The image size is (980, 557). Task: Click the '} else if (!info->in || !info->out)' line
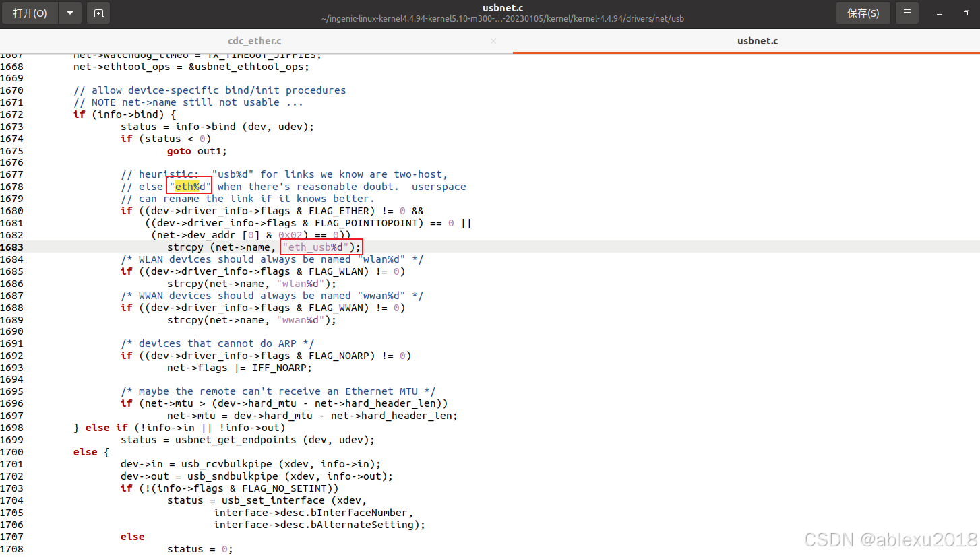[x=179, y=428]
